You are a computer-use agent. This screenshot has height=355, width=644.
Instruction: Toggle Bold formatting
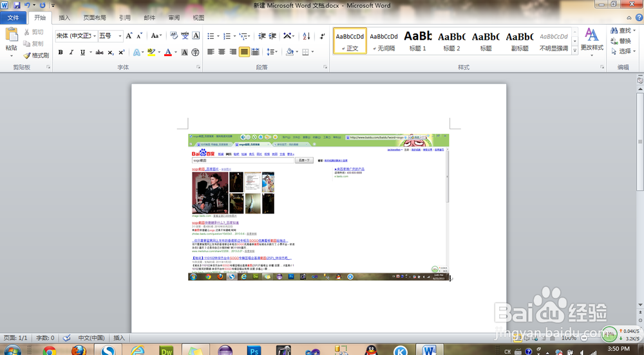pos(61,53)
